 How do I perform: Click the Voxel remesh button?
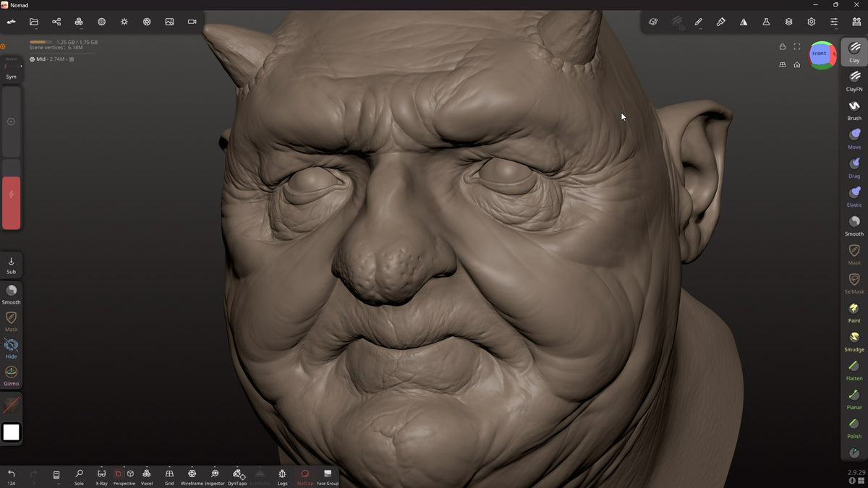pyautogui.click(x=147, y=476)
